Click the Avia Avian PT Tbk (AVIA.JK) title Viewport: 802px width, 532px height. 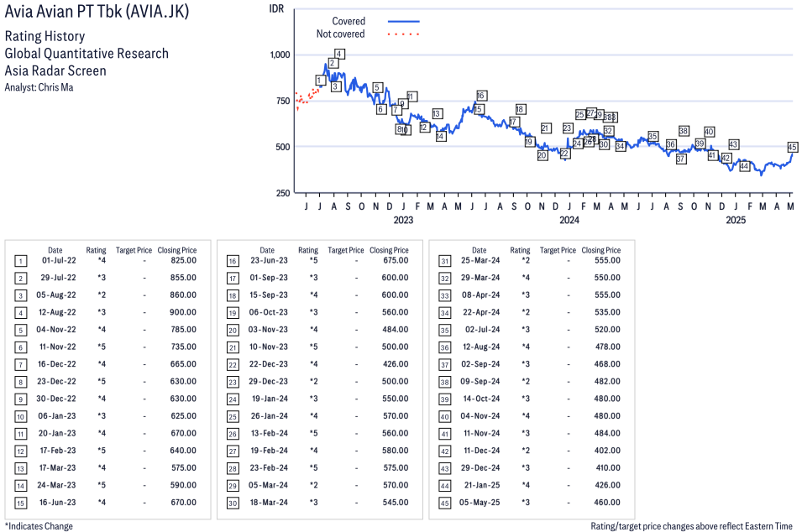(97, 11)
